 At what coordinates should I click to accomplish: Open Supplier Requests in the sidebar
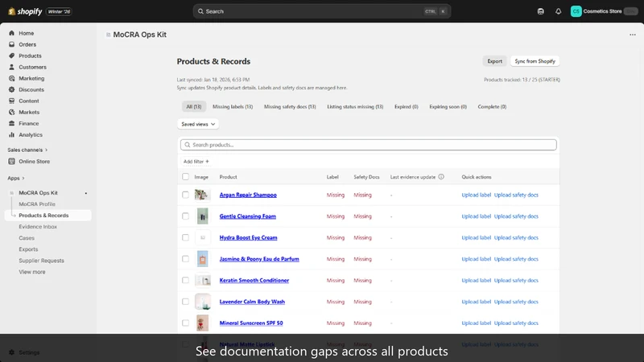41,261
